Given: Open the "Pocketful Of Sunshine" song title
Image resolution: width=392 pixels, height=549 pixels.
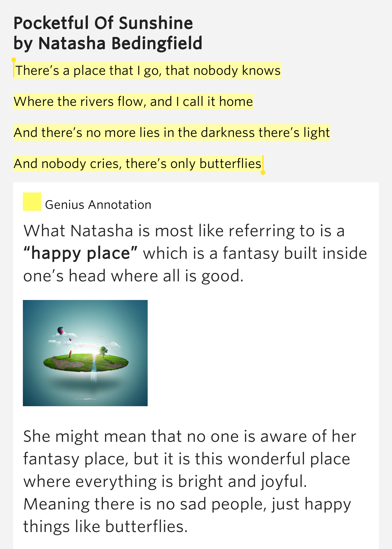Looking at the screenshot, I should tap(103, 23).
